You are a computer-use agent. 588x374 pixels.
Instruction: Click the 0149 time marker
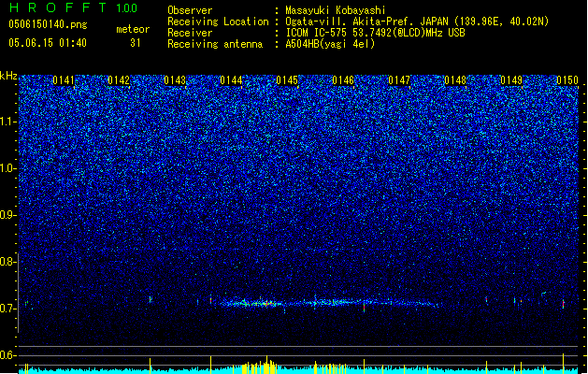511,80
